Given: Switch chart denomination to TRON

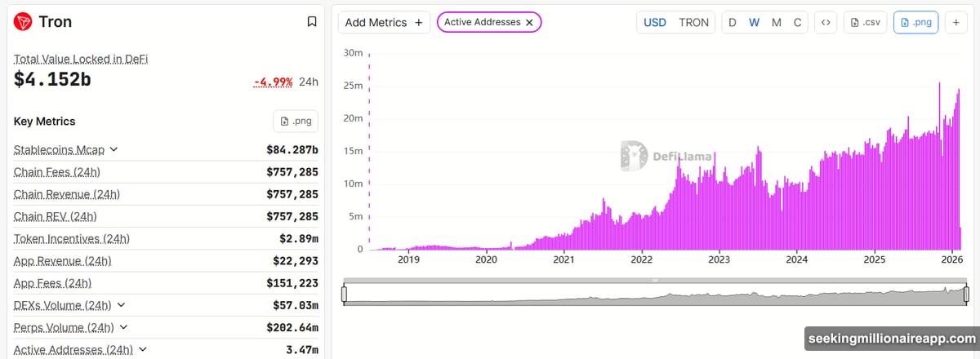Looking at the screenshot, I should (693, 23).
